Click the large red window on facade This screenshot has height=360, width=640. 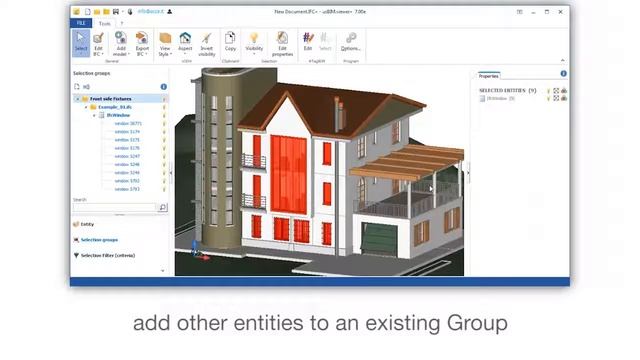click(289, 174)
